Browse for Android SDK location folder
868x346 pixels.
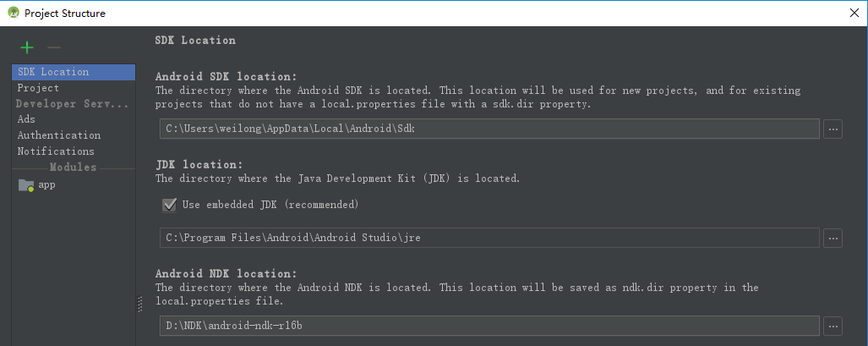833,129
